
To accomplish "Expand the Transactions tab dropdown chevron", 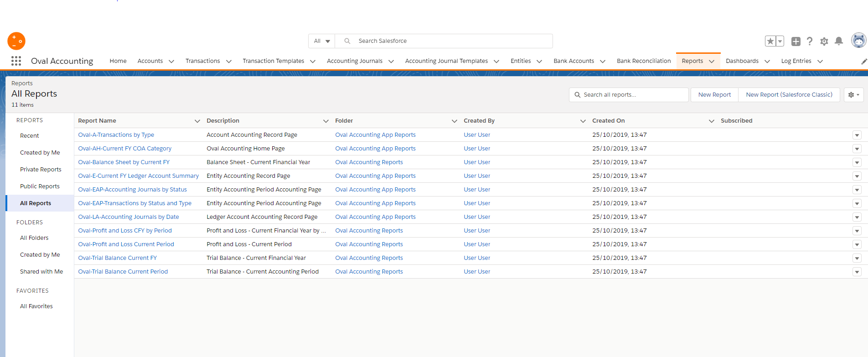I will (229, 62).
